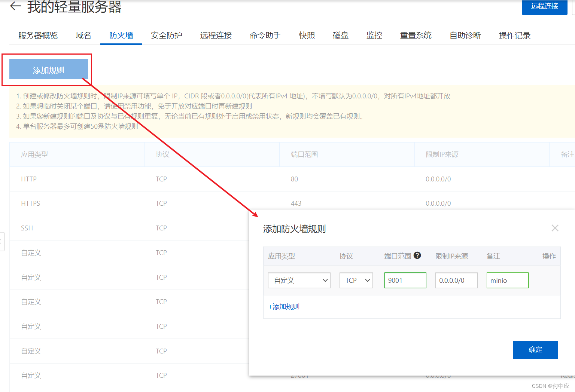Expand the 自定义 application type dropdown
Screen dimensions: 575x392
299,280
